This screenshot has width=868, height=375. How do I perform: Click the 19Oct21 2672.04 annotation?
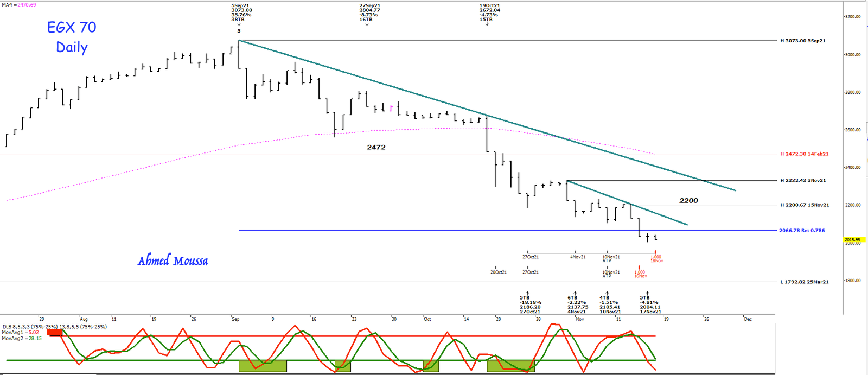pyautogui.click(x=489, y=12)
